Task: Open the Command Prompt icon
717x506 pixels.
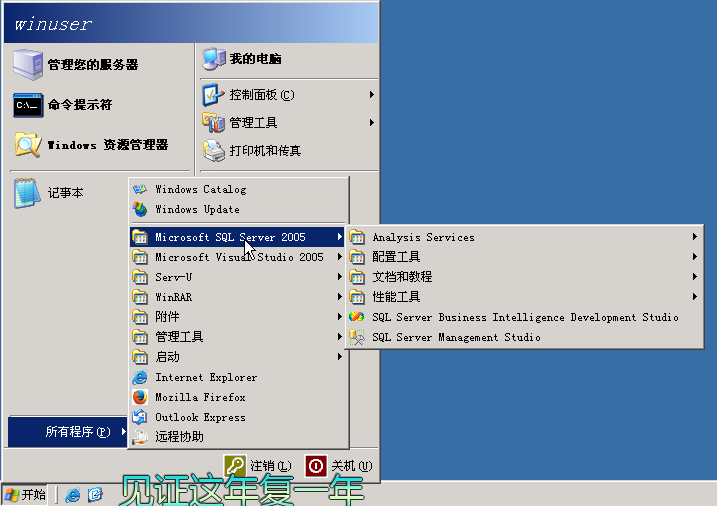Action: tap(28, 105)
